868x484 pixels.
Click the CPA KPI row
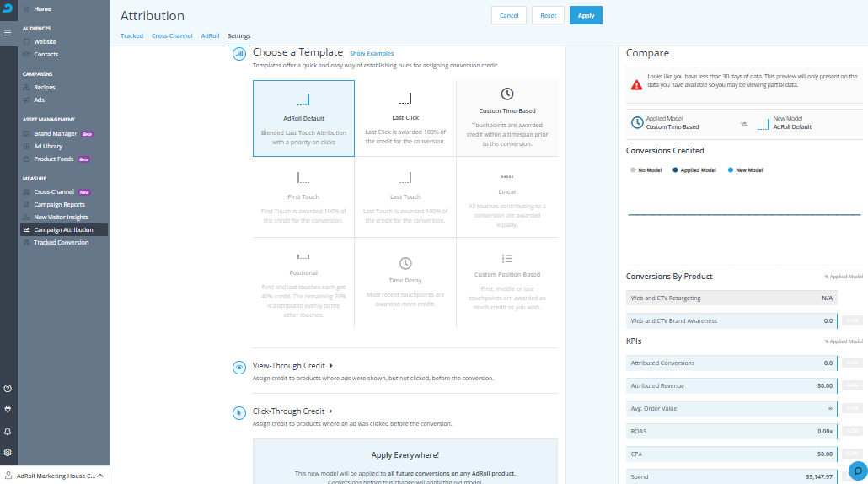731,454
